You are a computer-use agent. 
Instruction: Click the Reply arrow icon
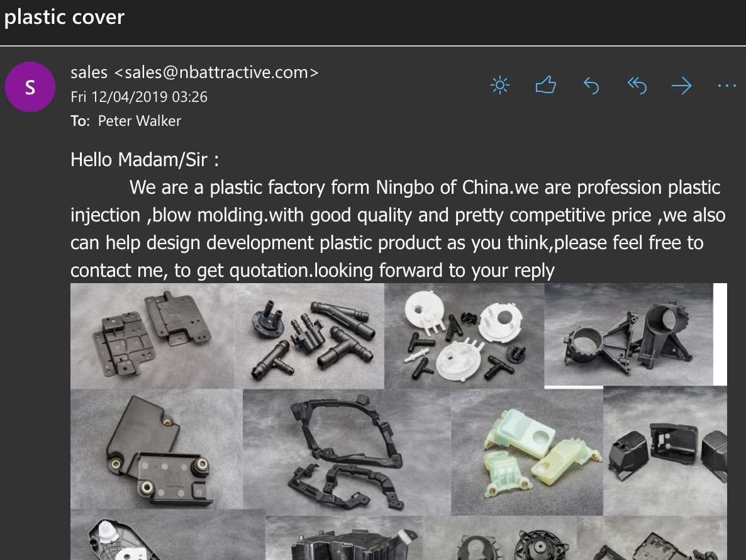click(x=591, y=86)
